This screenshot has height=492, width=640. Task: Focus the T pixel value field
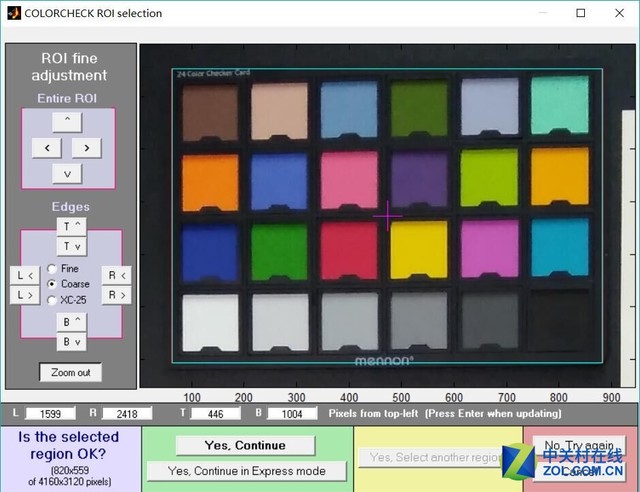pos(216,414)
